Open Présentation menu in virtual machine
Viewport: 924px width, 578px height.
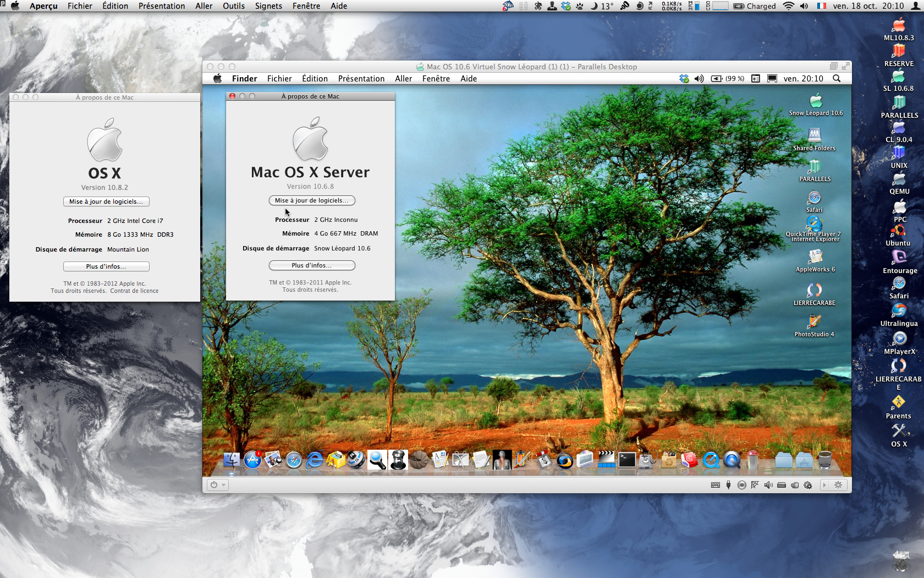pyautogui.click(x=361, y=79)
